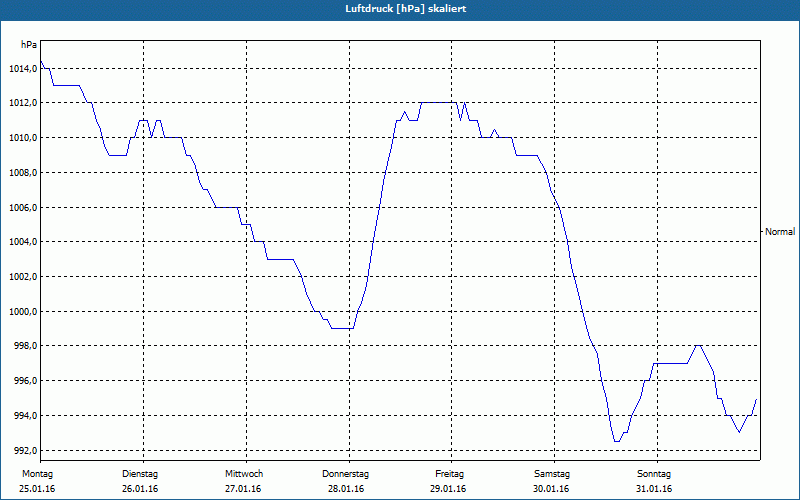Click the date 31.01.16
Screen dimensions: 800x500
coord(654,489)
